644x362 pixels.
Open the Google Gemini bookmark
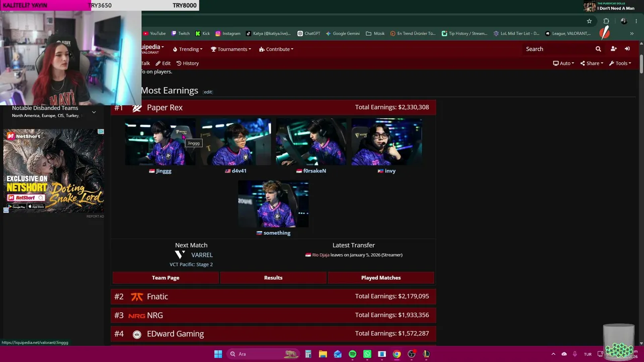[343, 34]
